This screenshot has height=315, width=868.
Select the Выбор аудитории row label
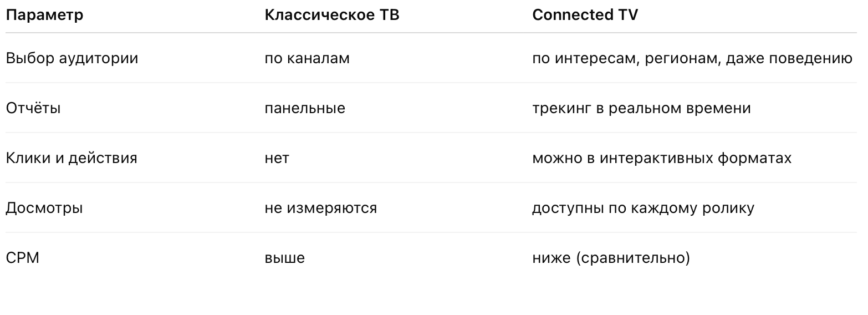72,58
